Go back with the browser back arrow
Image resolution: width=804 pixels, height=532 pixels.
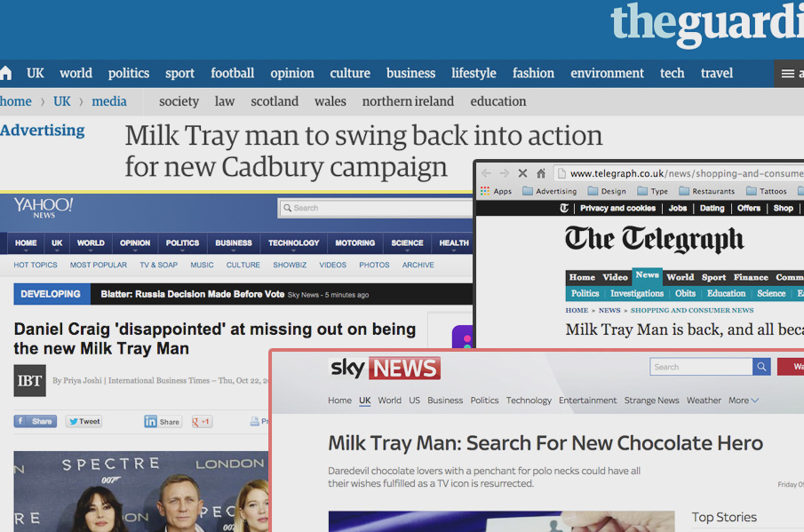click(486, 173)
